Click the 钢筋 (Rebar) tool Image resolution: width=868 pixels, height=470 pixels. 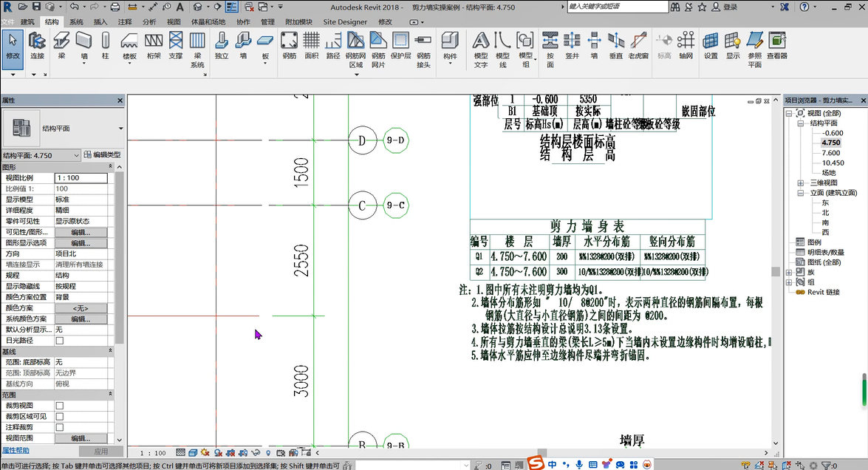click(290, 45)
